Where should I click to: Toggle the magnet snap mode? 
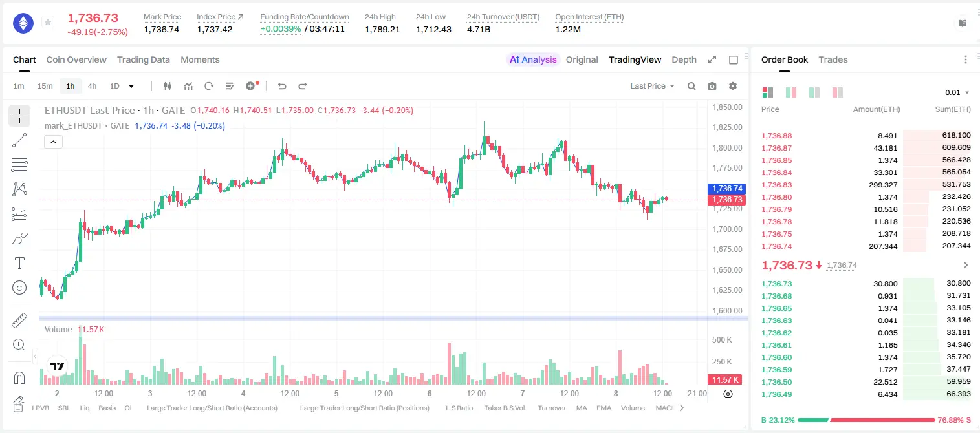(x=19, y=378)
